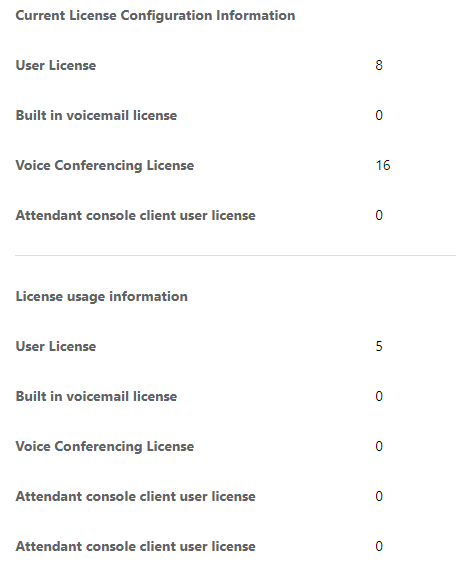456x562 pixels.
Task: Select User License label under usage information
Action: click(x=56, y=347)
